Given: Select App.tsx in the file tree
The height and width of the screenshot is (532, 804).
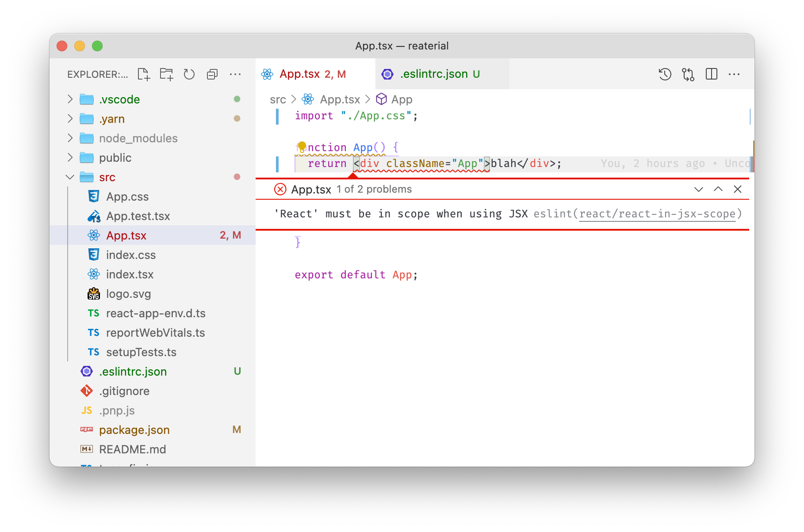Looking at the screenshot, I should 153,235.
